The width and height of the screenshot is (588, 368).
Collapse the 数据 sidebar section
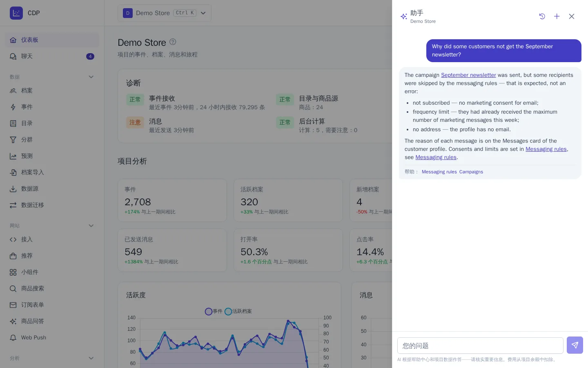(91, 77)
